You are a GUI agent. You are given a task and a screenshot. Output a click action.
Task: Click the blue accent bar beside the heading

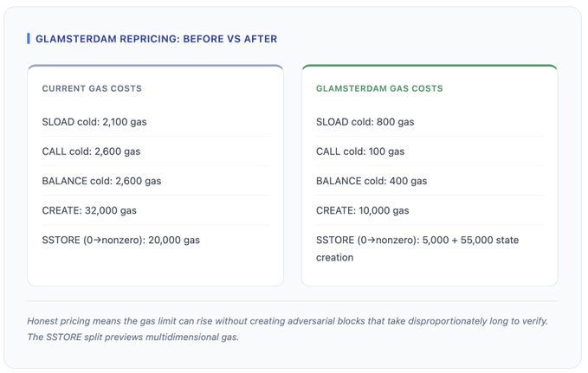coord(29,39)
